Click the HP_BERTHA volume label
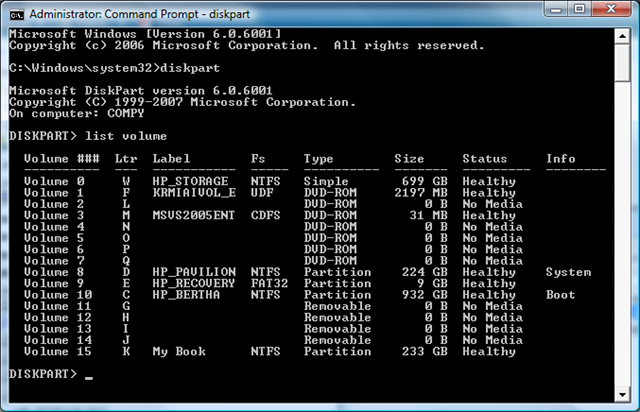Viewport: 640px width, 412px height. 185,294
